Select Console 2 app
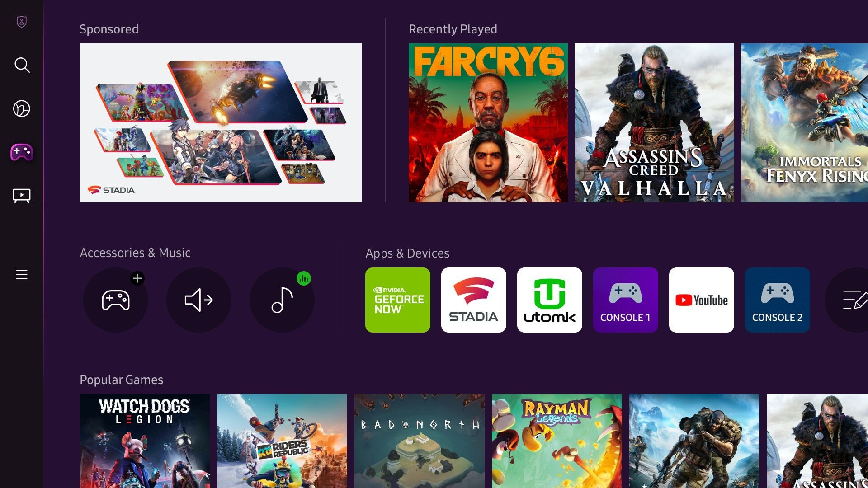The image size is (868, 488). pos(778,300)
